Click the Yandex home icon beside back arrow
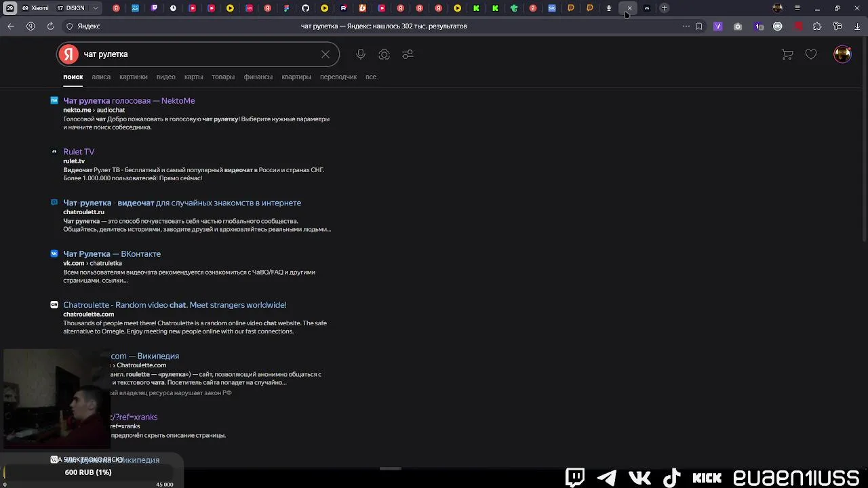868x488 pixels. pyautogui.click(x=31, y=26)
